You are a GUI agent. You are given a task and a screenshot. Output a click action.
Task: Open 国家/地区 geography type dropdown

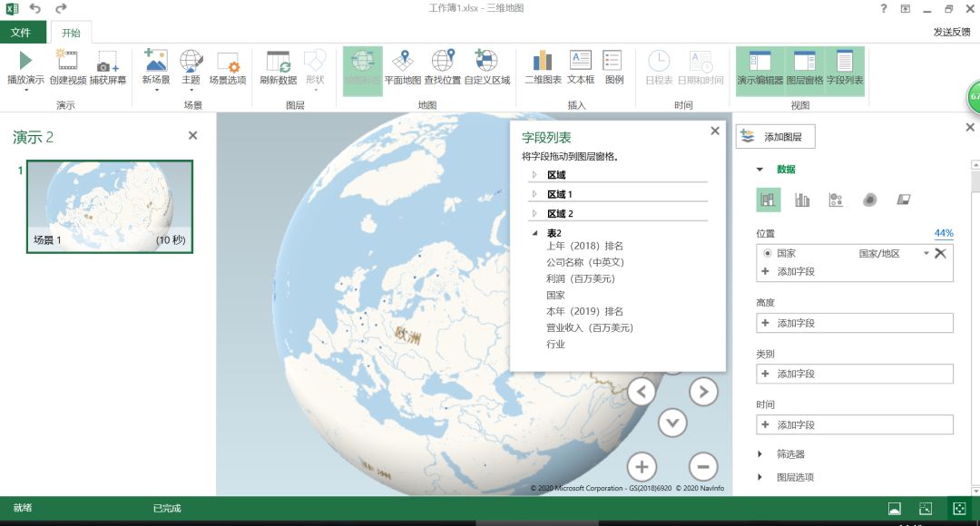[926, 253]
